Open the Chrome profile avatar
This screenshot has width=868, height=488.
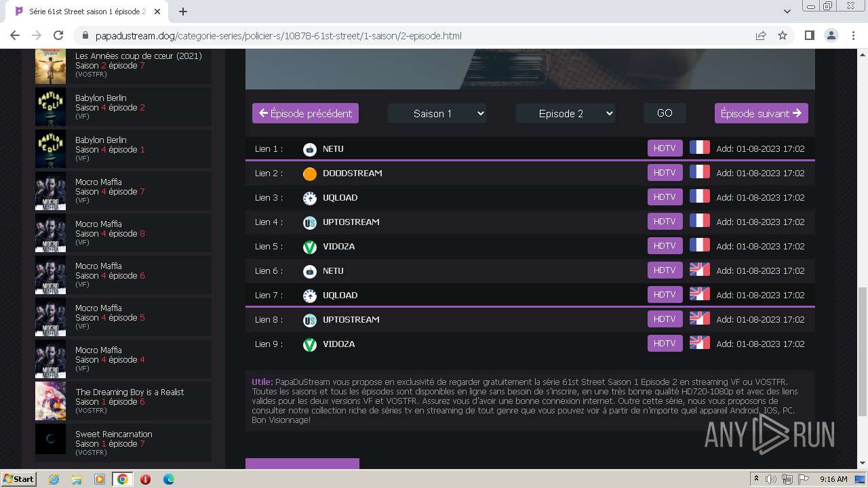coord(831,35)
